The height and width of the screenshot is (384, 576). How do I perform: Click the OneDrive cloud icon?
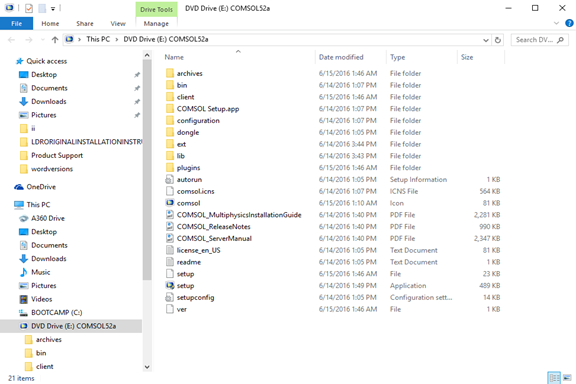[19, 187]
